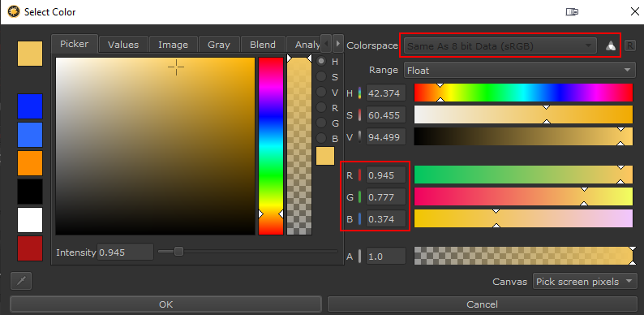Confirm with the OK button
The image size is (644, 315).
tap(166, 304)
